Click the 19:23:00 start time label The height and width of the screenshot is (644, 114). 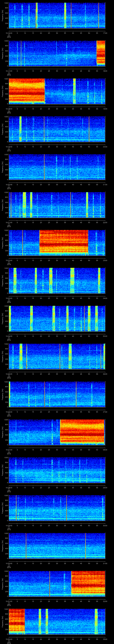[9, 298]
